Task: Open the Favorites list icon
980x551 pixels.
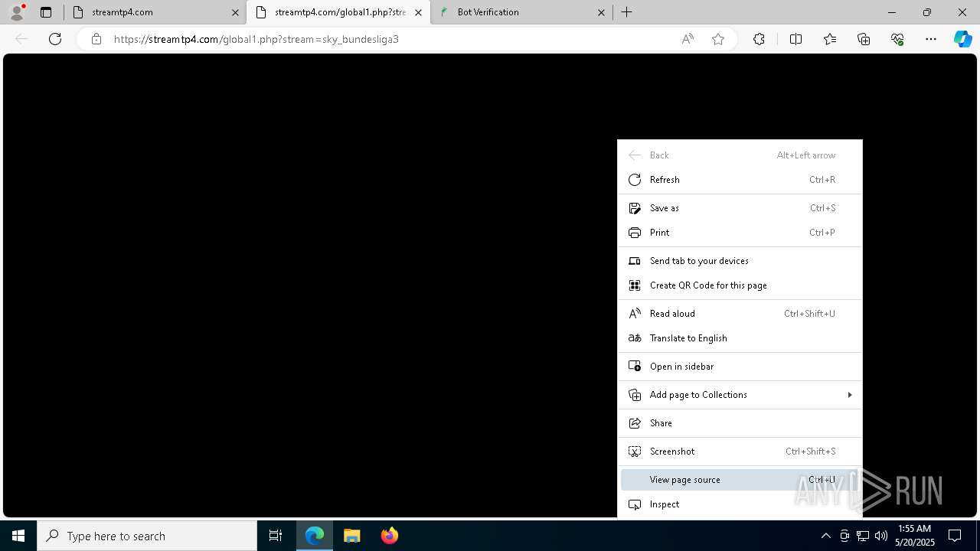Action: [x=830, y=39]
